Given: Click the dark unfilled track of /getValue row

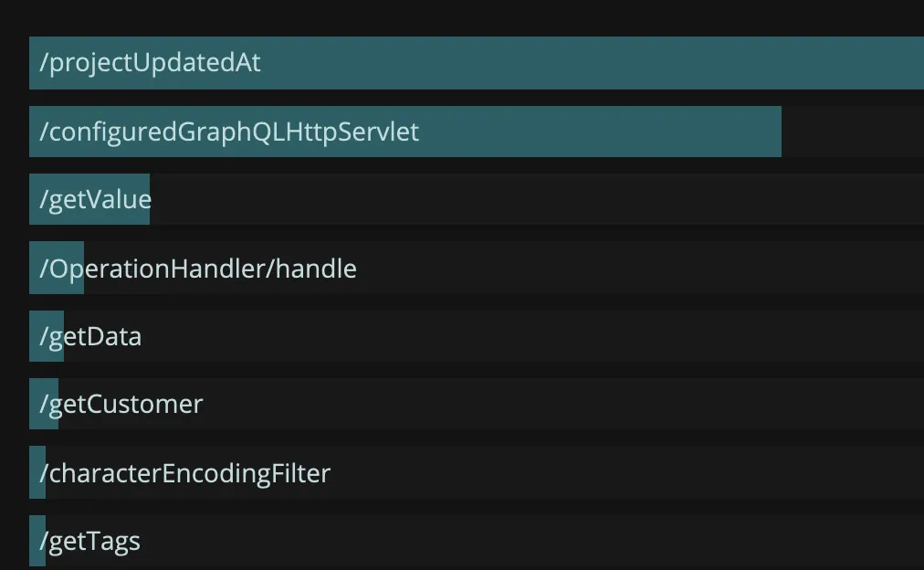Looking at the screenshot, I should 537,199.
